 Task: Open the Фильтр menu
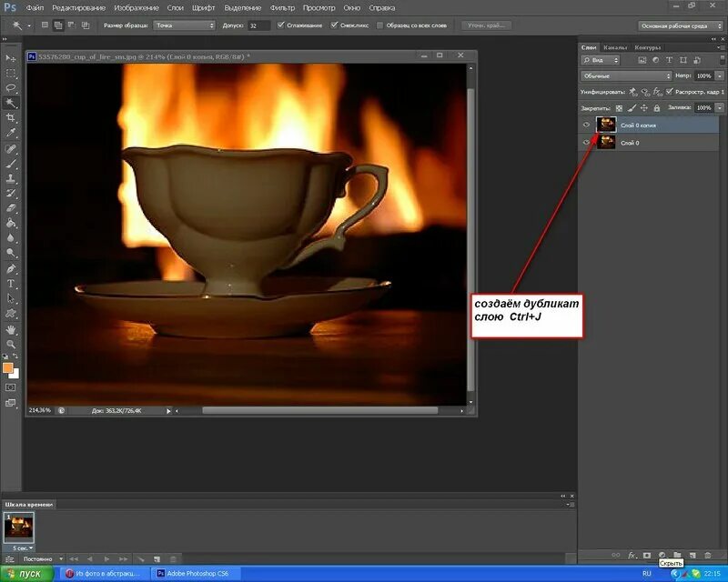coord(282,8)
